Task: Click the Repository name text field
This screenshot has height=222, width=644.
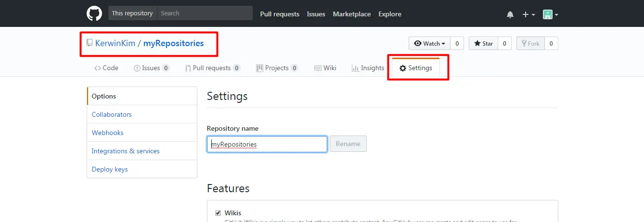Action: 267,144
